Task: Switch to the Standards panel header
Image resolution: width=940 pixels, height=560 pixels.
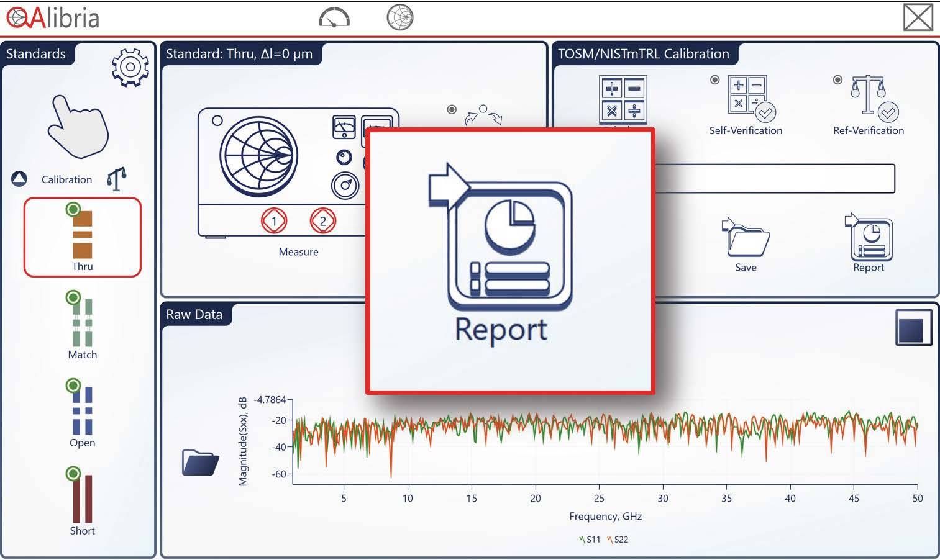Action: (x=35, y=54)
